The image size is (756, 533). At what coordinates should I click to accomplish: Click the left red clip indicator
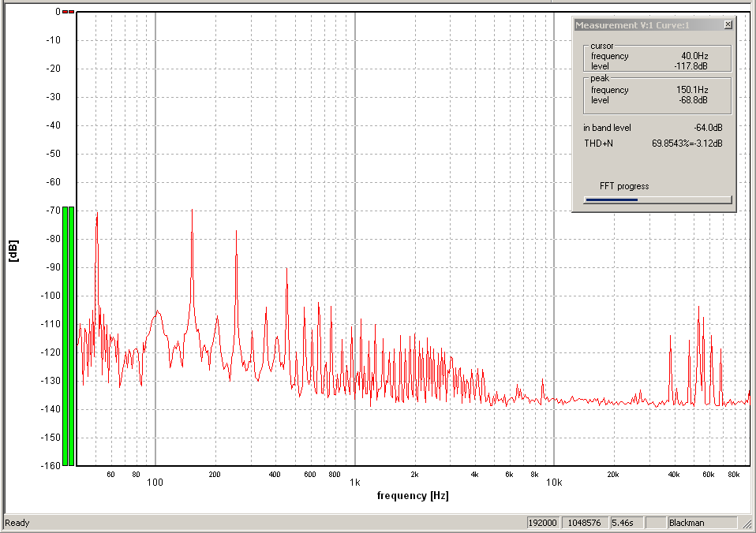point(65,12)
